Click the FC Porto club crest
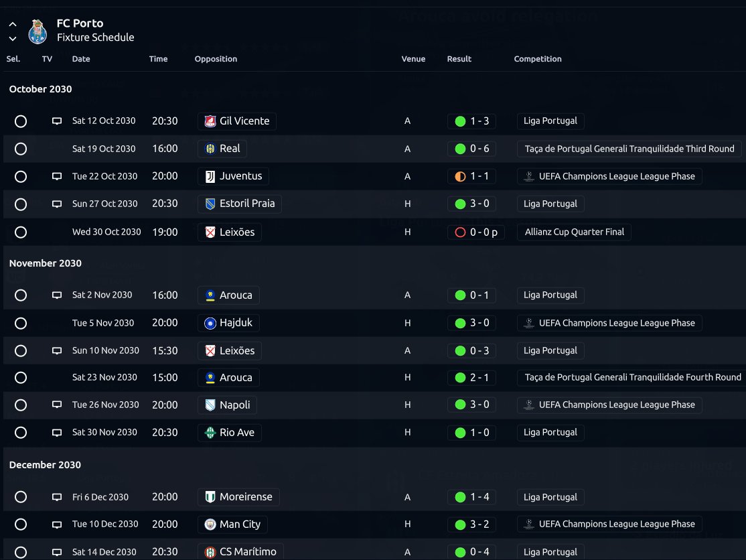The height and width of the screenshot is (560, 746). tap(38, 31)
